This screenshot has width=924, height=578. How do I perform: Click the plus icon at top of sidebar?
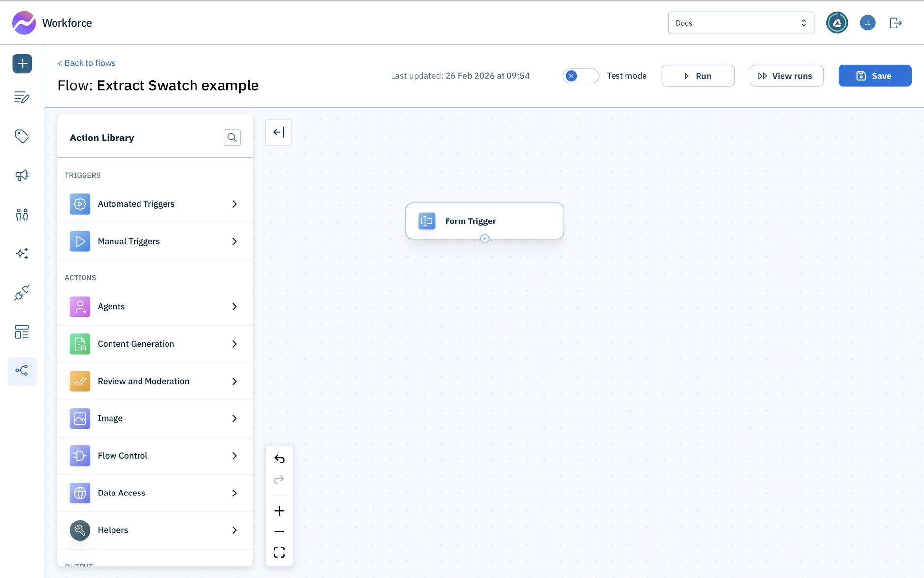22,63
